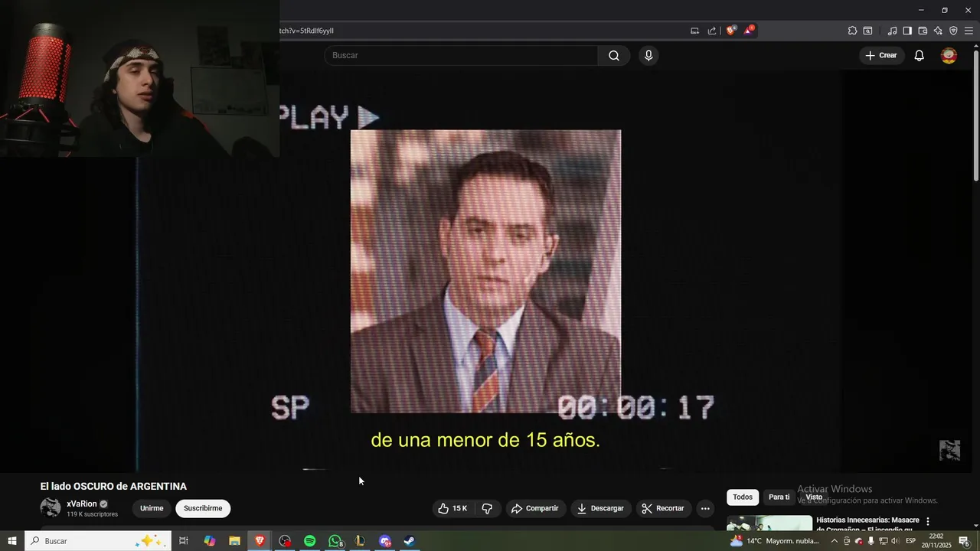Open the xVaRion channel avatar

point(51,508)
